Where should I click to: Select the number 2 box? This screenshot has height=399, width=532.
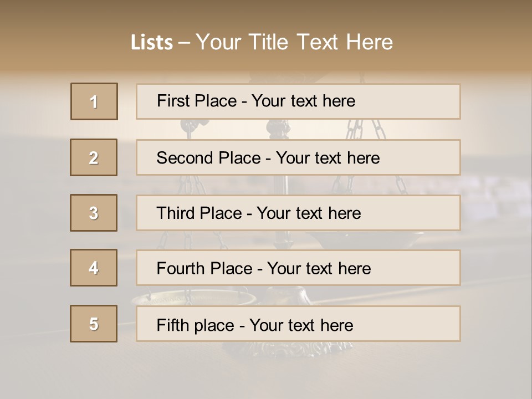[94, 157]
